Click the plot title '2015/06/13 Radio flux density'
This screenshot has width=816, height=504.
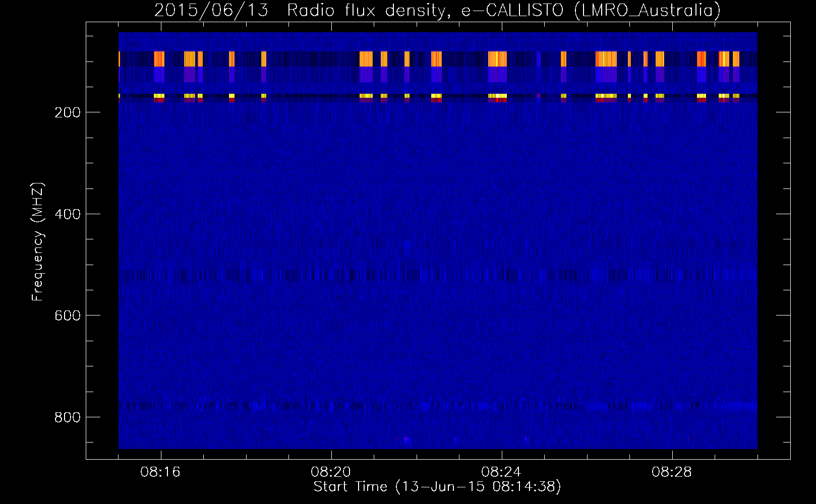coord(437,11)
